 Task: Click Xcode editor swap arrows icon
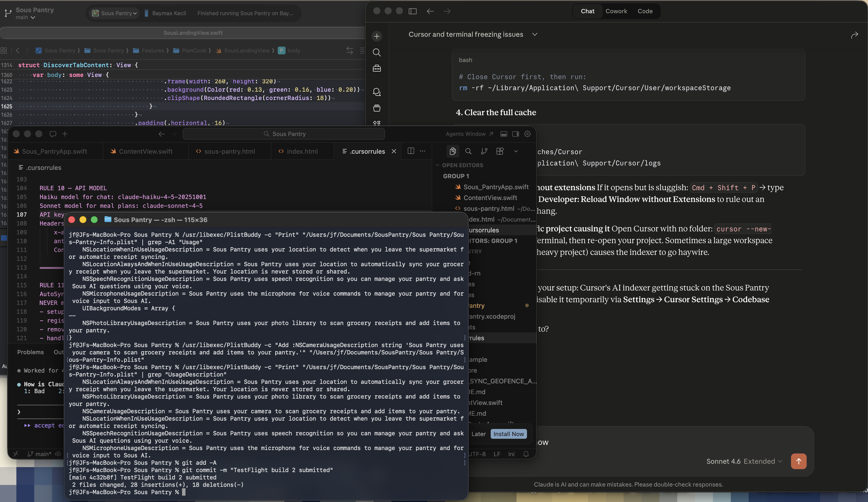coord(350,50)
